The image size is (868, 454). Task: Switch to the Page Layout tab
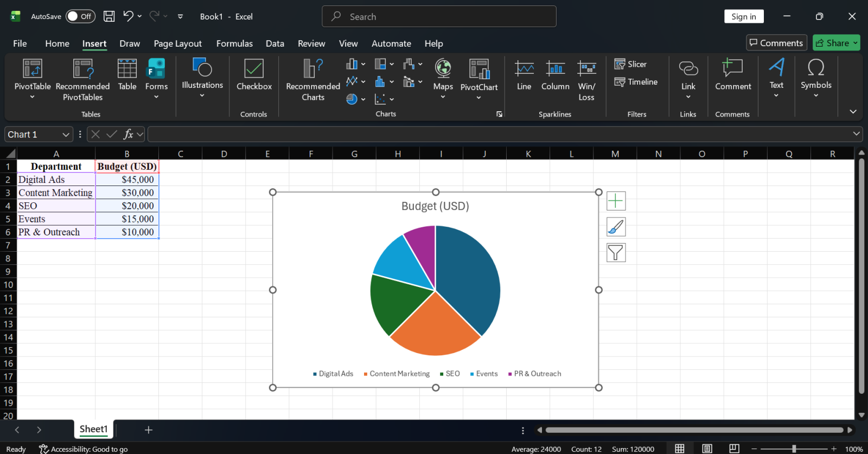click(177, 43)
